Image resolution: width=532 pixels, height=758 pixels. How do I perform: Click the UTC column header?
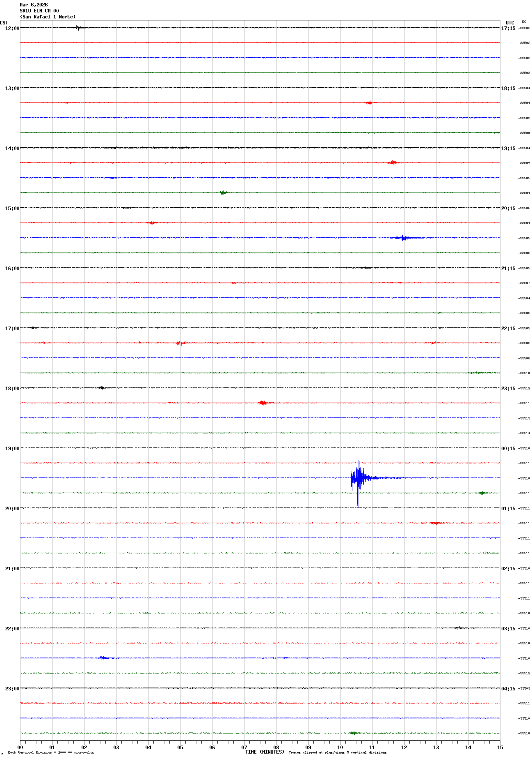(510, 23)
